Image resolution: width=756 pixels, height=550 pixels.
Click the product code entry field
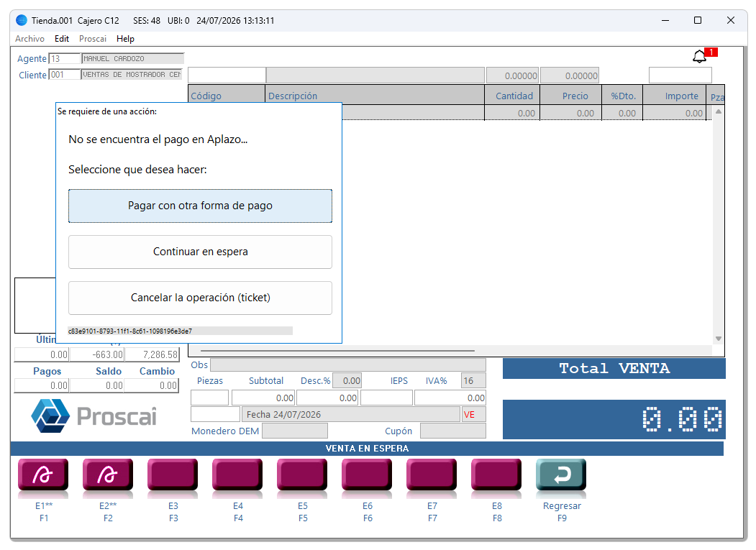tap(227, 75)
